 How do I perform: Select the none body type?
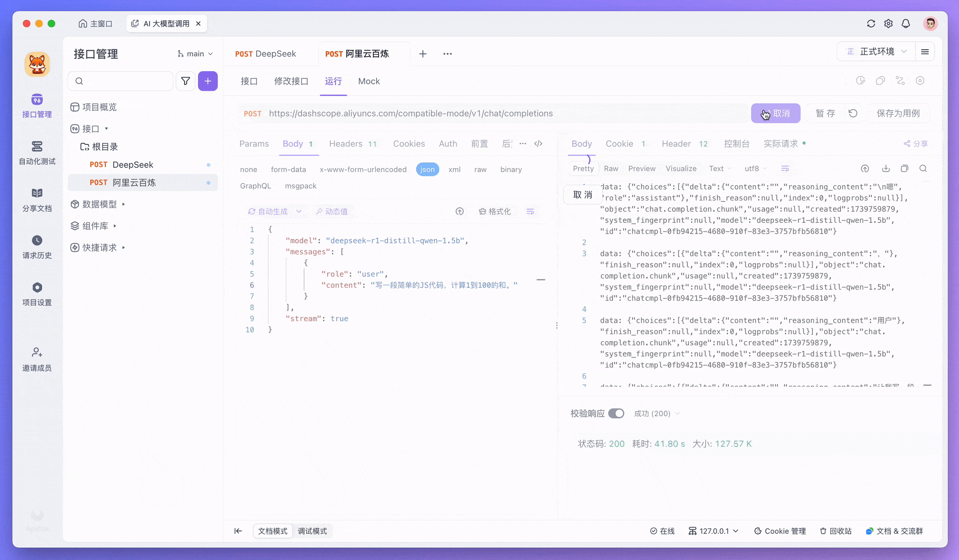(x=249, y=169)
